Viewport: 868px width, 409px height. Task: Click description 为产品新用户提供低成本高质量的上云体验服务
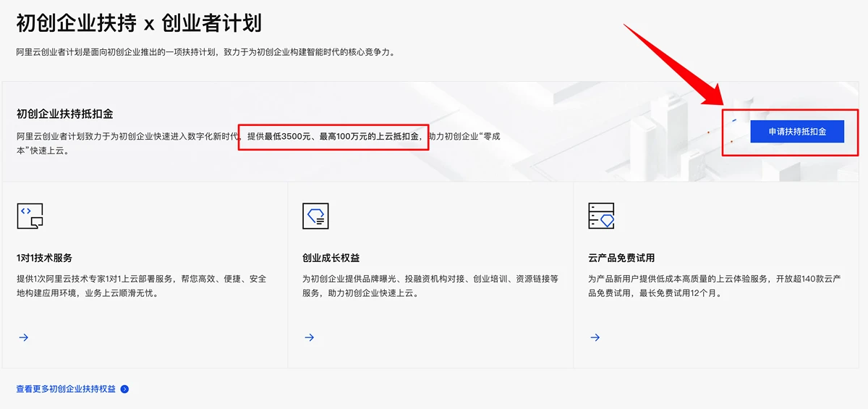tap(716, 286)
